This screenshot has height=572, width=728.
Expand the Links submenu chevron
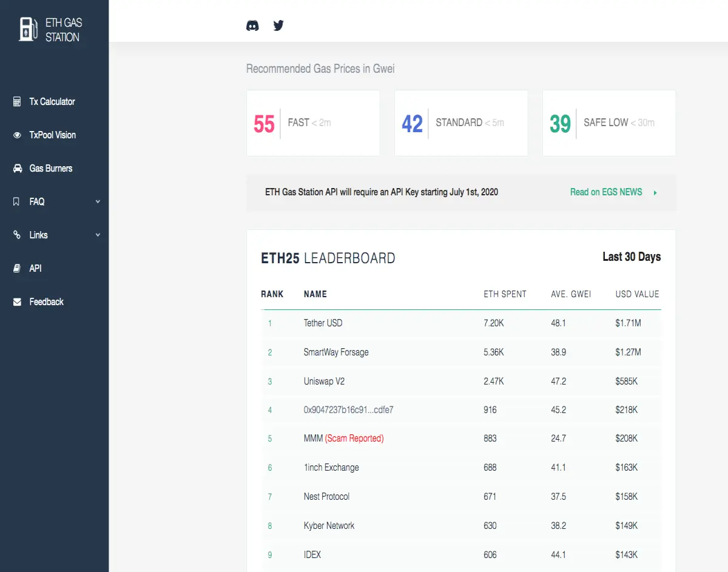[x=98, y=235]
